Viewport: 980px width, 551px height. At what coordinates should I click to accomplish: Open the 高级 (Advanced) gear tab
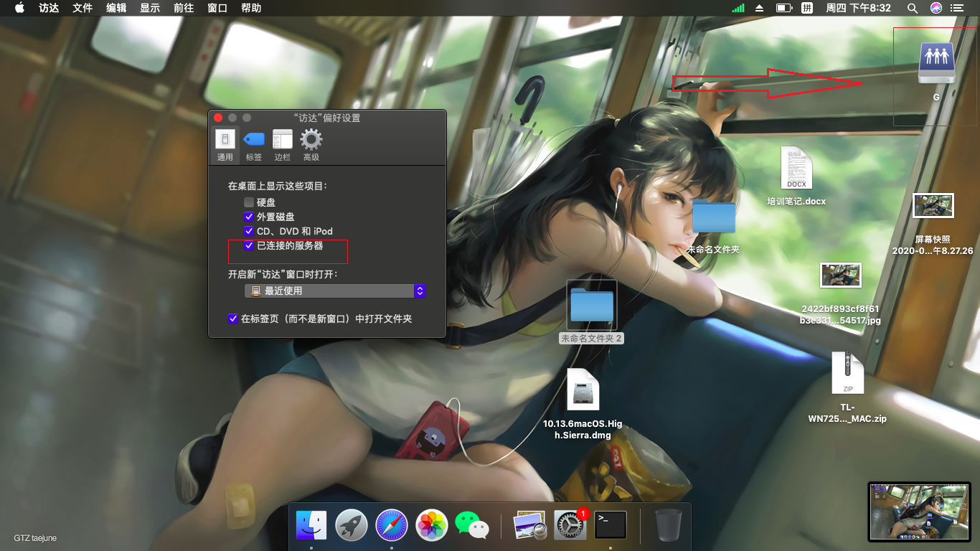[311, 144]
